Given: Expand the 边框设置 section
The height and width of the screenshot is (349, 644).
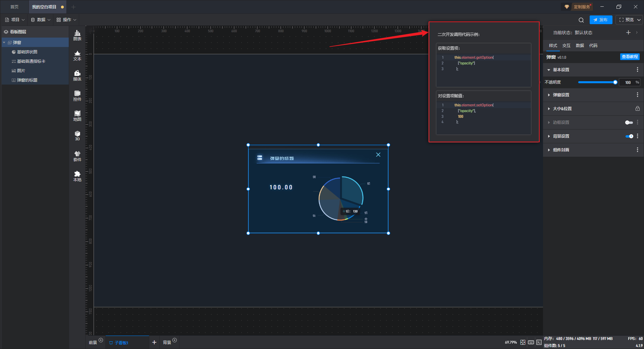Looking at the screenshot, I should (549, 122).
